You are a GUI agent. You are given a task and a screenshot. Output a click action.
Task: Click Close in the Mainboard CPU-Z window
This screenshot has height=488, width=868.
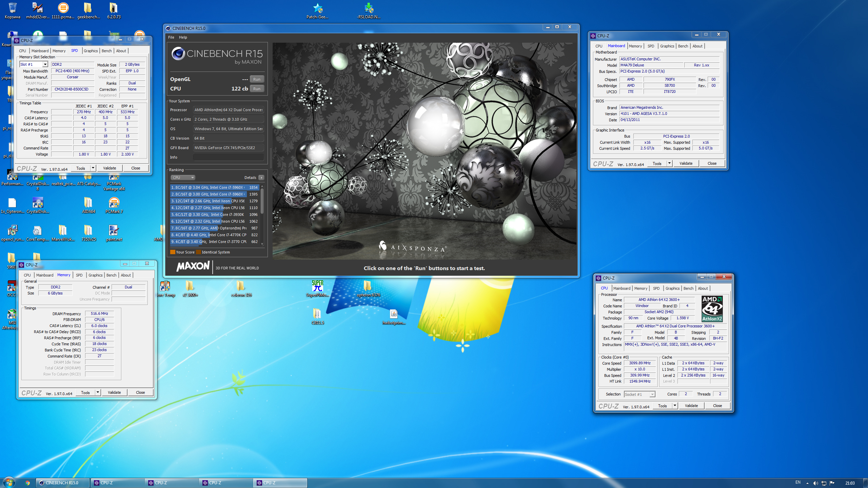(x=712, y=163)
